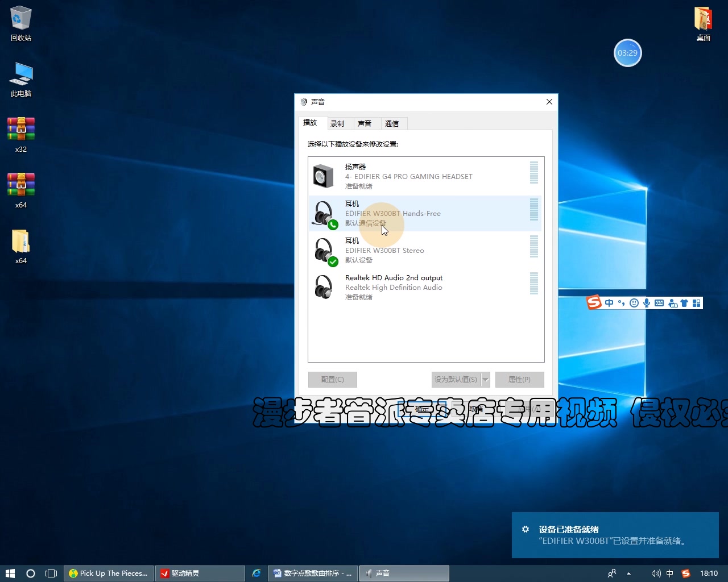
Task: Click the 声音 dialog title bar icon
Action: (304, 102)
